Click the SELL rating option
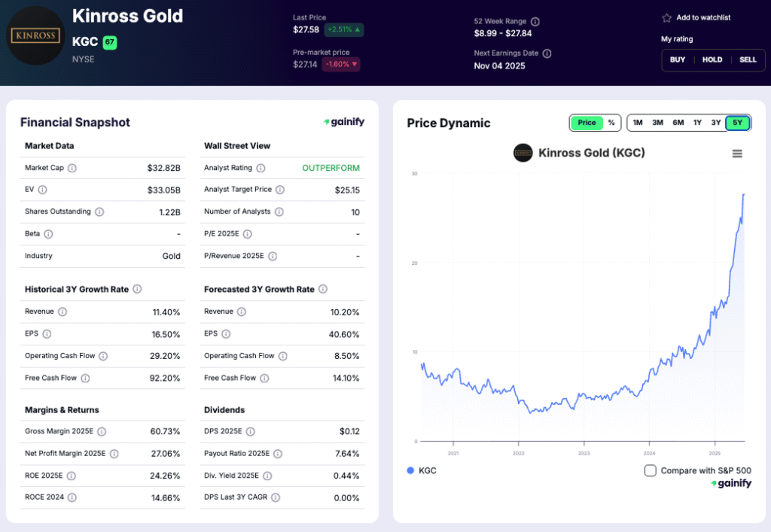Image resolution: width=771 pixels, height=532 pixels. point(748,59)
